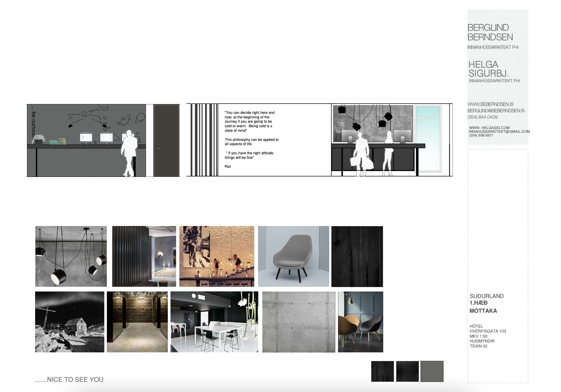Select the medium gray color swatch
The image size is (561, 392).
pos(432,371)
